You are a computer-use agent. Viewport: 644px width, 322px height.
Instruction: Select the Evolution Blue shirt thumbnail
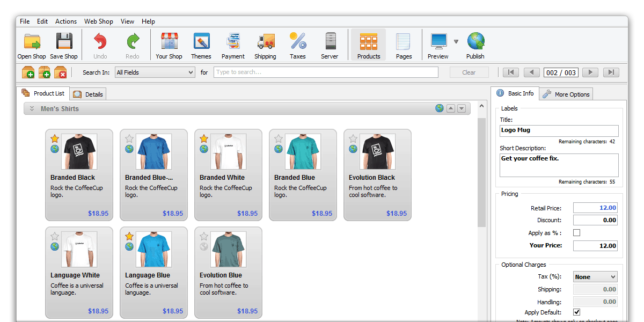click(x=229, y=249)
